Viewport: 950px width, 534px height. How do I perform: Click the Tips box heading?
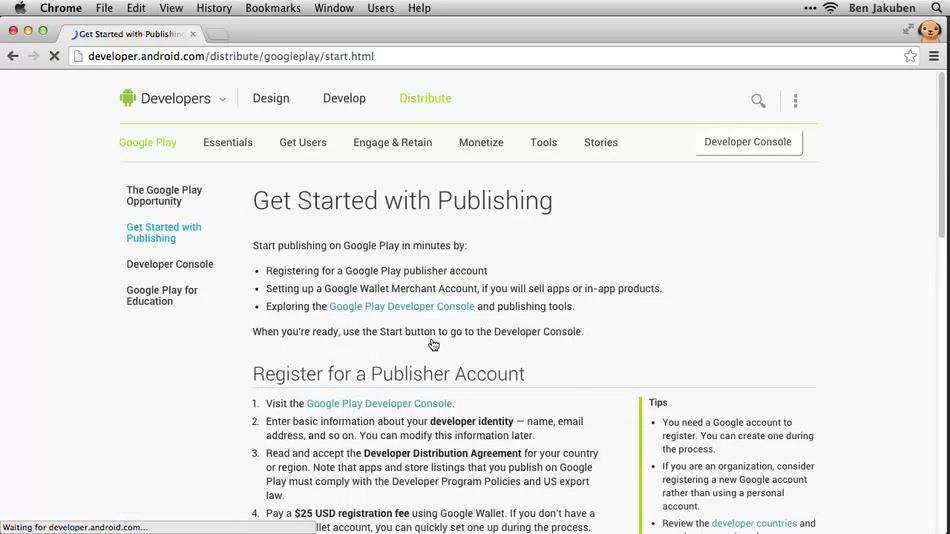coord(658,402)
